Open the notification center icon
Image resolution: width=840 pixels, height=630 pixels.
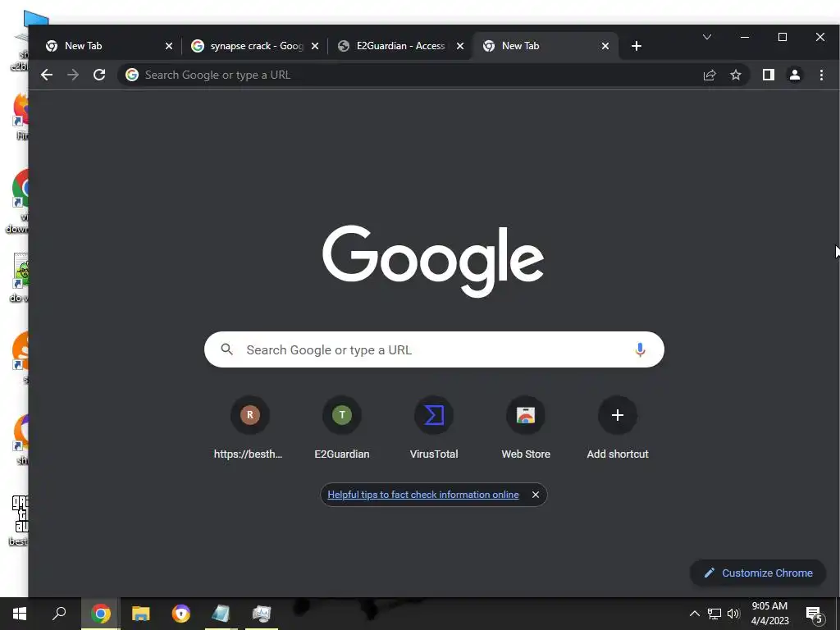tap(815, 614)
